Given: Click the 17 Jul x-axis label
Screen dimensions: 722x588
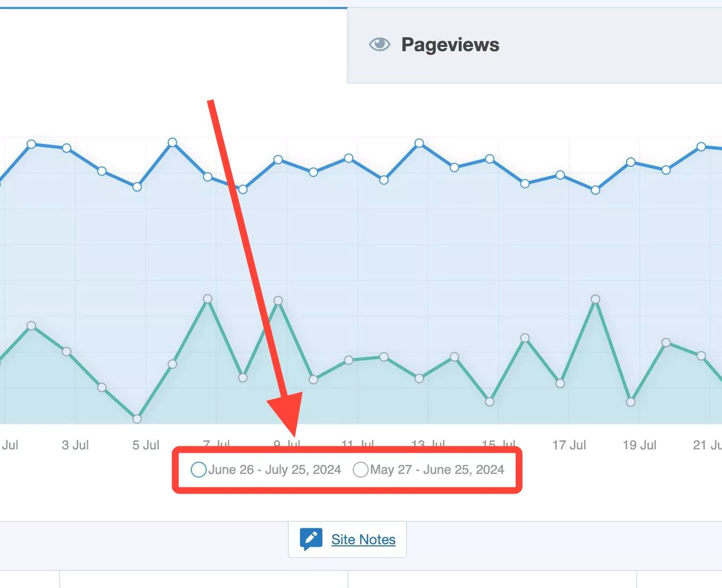Looking at the screenshot, I should pyautogui.click(x=569, y=445).
